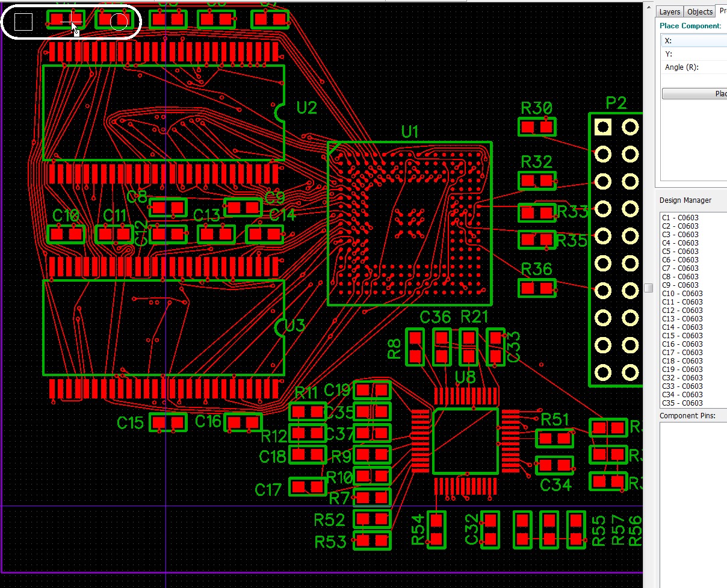727x588 pixels.
Task: Select C6 - C0603 in Design Manager
Action: click(x=680, y=259)
